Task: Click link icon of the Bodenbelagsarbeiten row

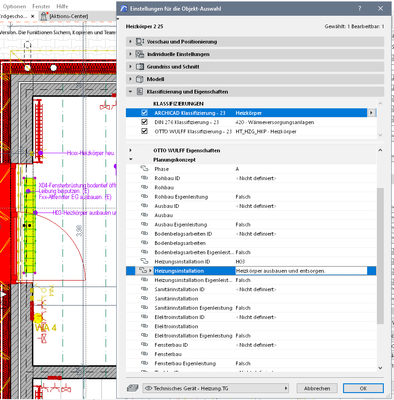Action: pyautogui.click(x=144, y=243)
